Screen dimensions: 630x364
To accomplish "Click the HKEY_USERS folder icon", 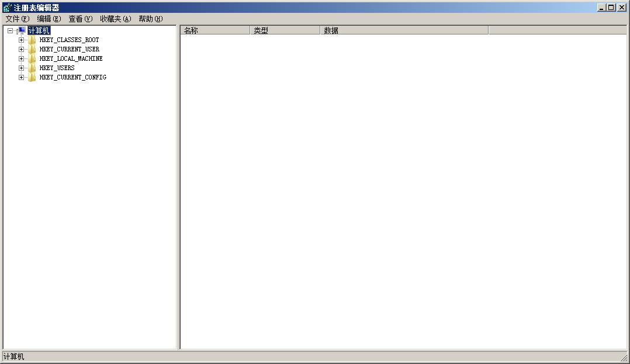I will pyautogui.click(x=32, y=68).
